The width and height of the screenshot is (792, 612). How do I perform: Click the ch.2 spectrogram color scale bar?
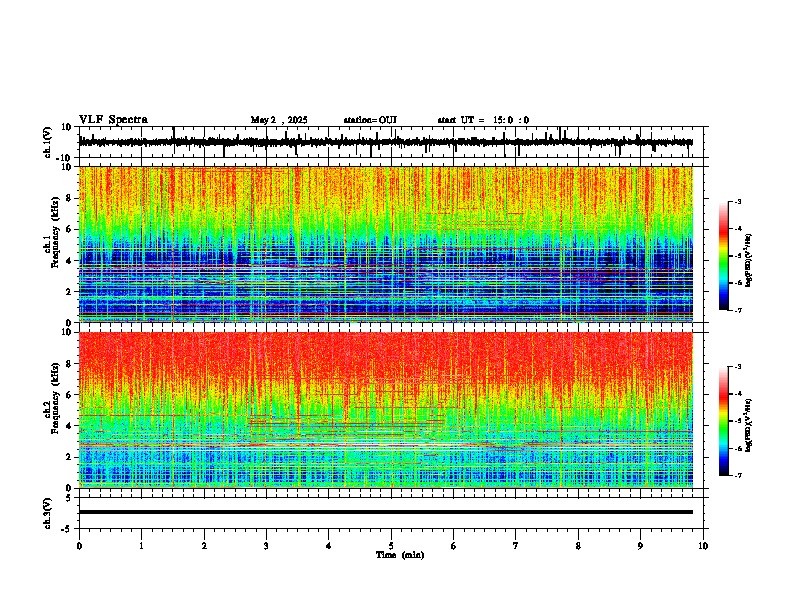pos(723,421)
